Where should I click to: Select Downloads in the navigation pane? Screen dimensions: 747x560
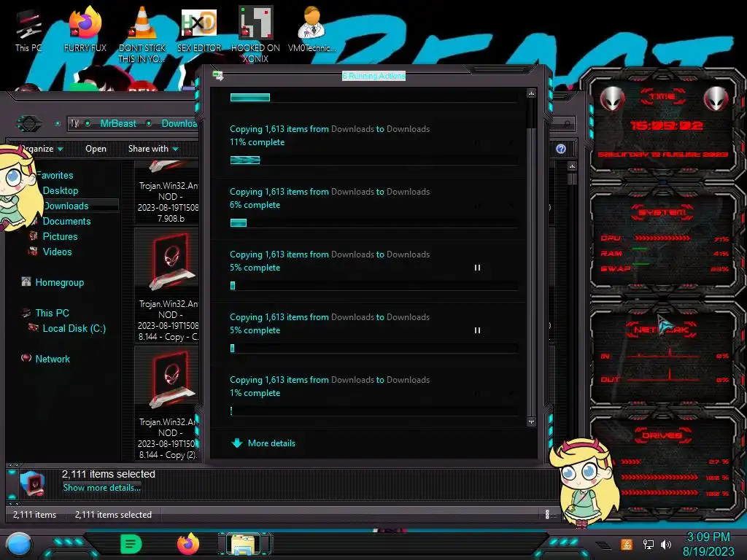(66, 206)
